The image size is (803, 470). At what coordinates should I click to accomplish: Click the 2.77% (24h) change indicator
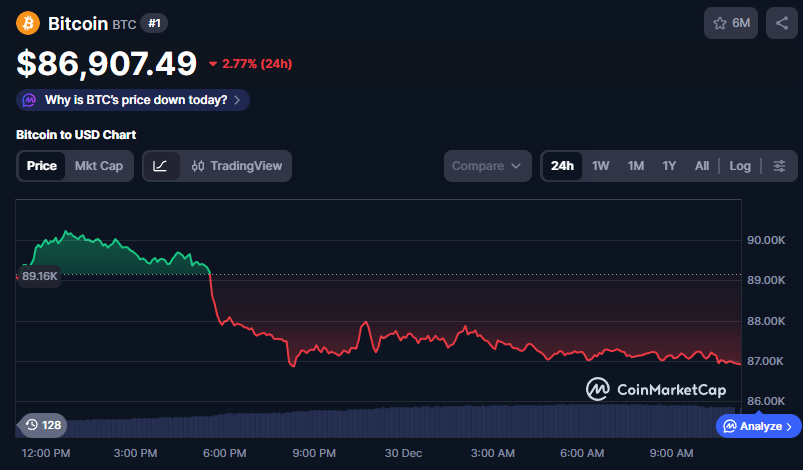pos(250,64)
